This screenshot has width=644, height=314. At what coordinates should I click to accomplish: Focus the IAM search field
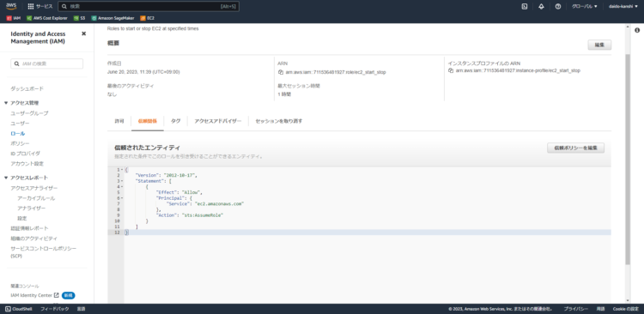[47, 63]
